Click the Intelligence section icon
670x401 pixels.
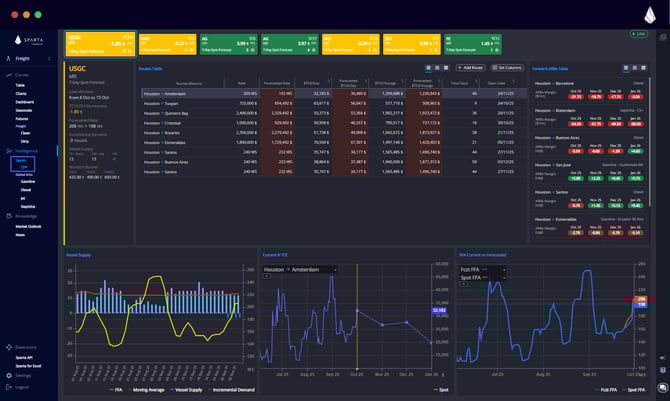click(x=8, y=151)
